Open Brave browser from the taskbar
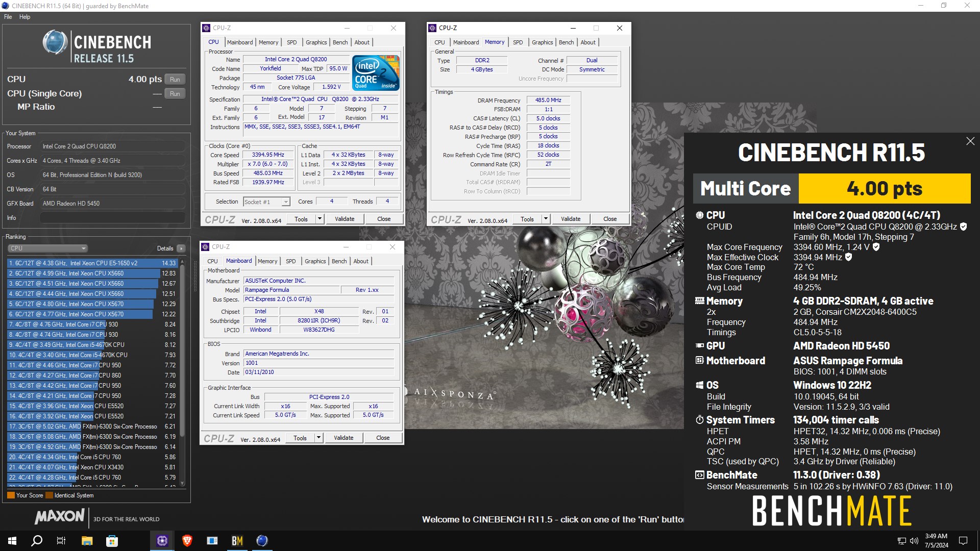The height and width of the screenshot is (551, 980). [187, 541]
